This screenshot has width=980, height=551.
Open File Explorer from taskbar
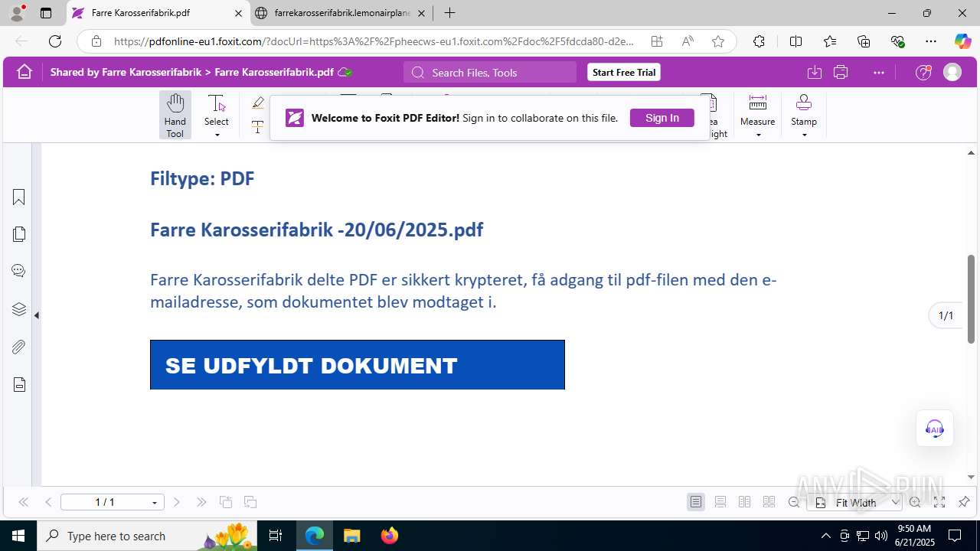351,536
